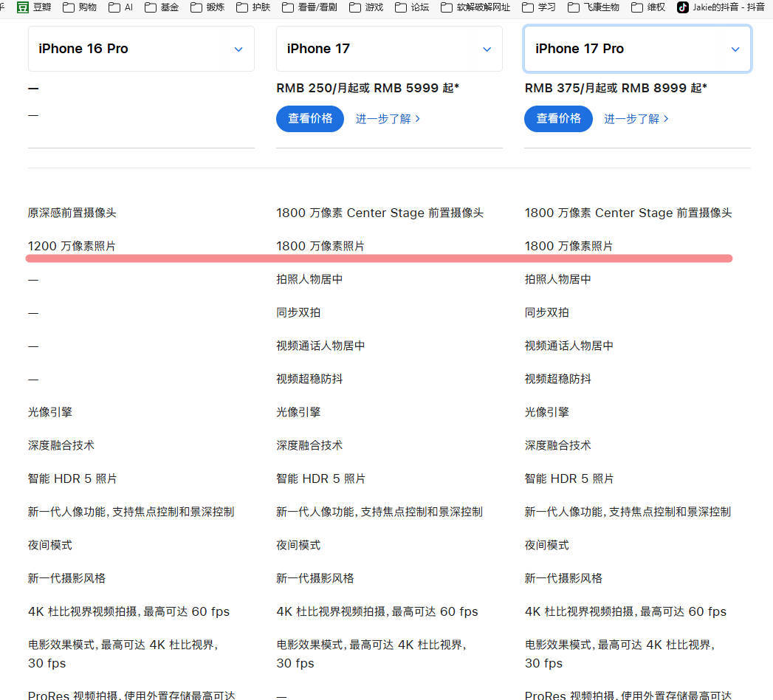773x700 pixels.
Task: Expand the iPhone 17 model dropdown
Action: pyautogui.click(x=390, y=49)
